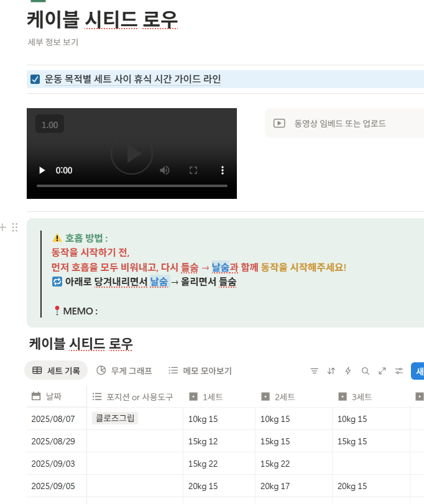
Task: Switch to the 무게 그래프 tab
Action: pos(124,371)
